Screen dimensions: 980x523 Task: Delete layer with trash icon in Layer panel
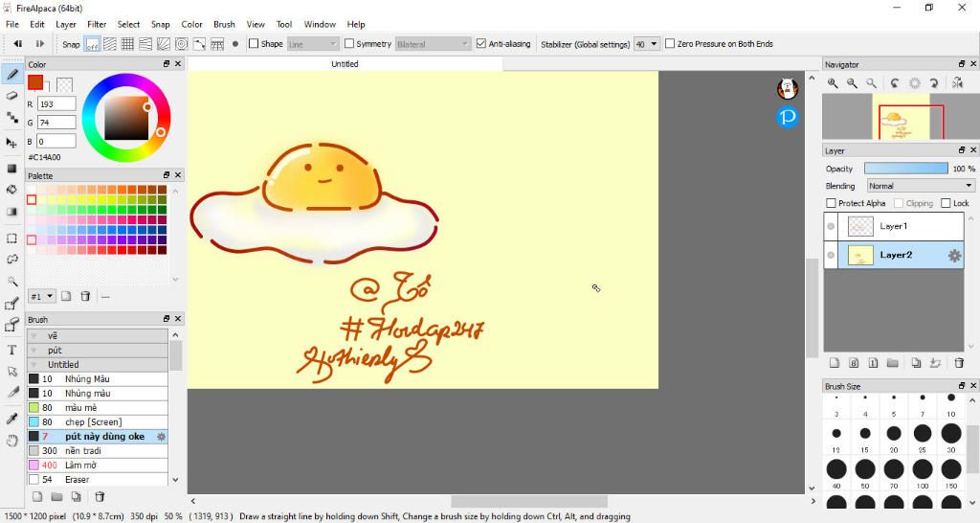pos(959,363)
